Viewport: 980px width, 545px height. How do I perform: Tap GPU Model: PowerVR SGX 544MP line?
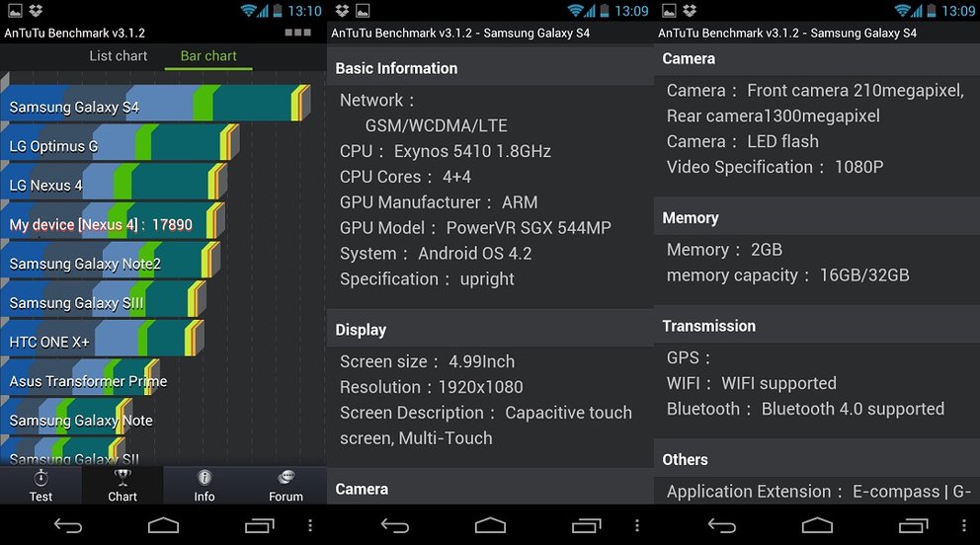(x=475, y=228)
